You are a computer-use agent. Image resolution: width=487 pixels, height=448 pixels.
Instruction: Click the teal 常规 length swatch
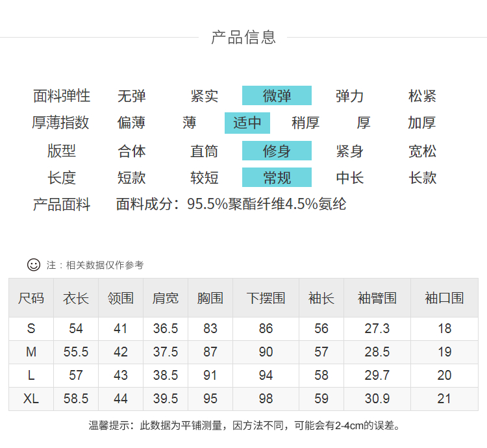[277, 177]
